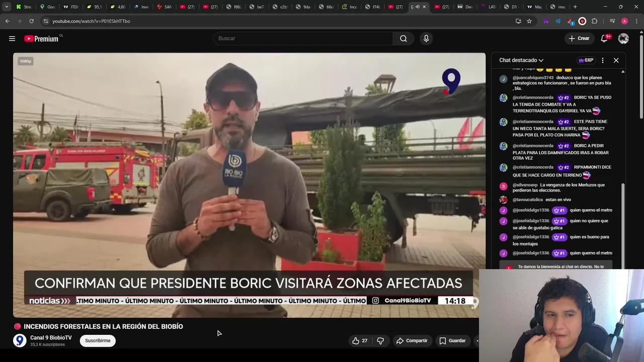
Task: Click the search magnifier button
Action: click(404, 38)
